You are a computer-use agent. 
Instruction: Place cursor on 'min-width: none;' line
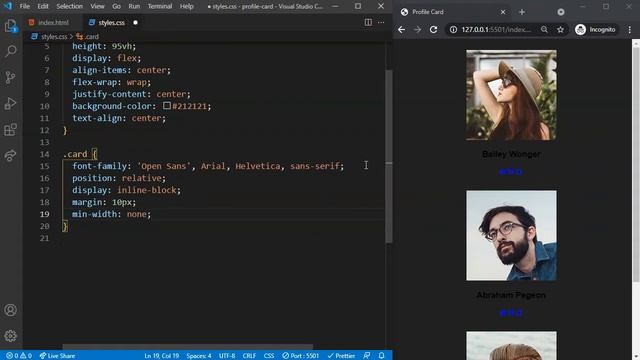tap(111, 214)
